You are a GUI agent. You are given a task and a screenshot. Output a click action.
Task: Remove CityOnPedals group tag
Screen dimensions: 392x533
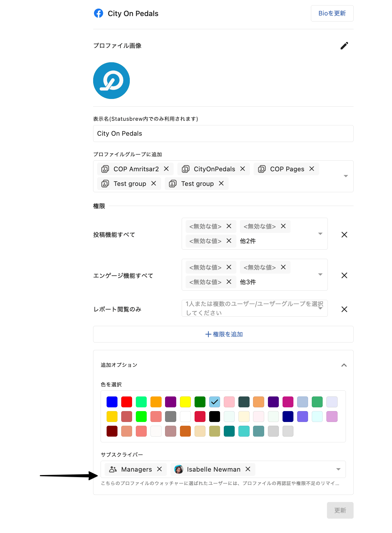(242, 169)
